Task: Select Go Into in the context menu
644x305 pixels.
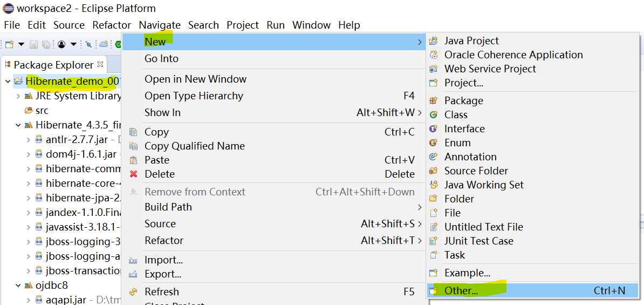Action: 273,58
